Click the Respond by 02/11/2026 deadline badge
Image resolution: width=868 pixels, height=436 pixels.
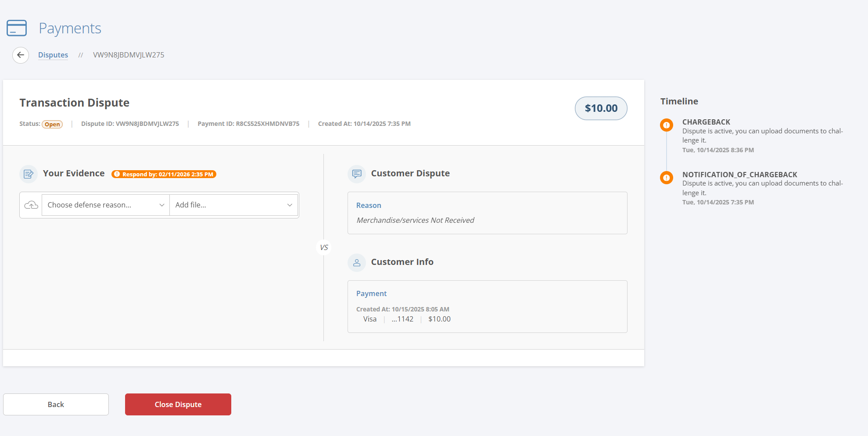[164, 174]
